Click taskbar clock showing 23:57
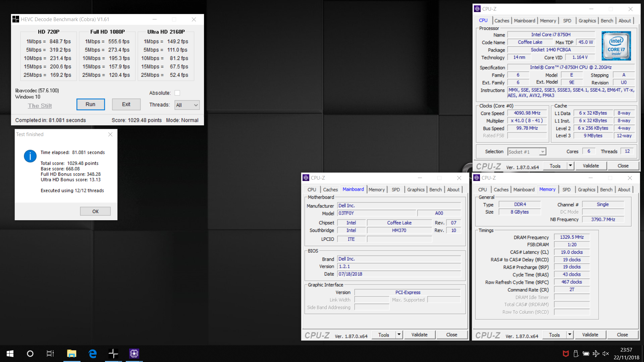644x362 pixels. click(626, 350)
